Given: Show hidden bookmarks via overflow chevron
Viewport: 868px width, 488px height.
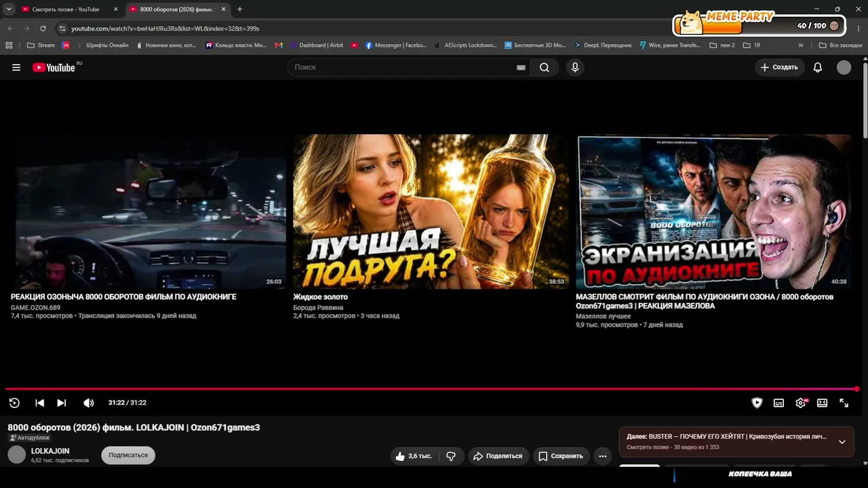Looking at the screenshot, I should (801, 45).
